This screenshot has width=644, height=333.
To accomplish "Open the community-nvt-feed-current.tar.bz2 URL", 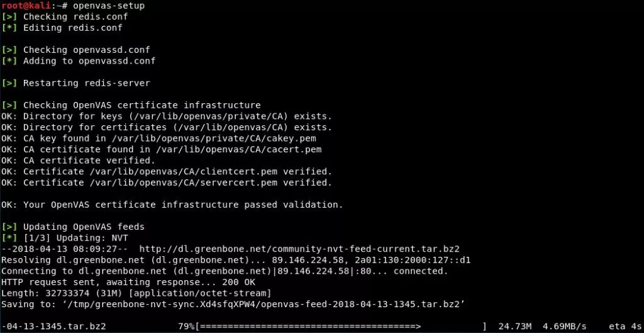I will 299,249.
